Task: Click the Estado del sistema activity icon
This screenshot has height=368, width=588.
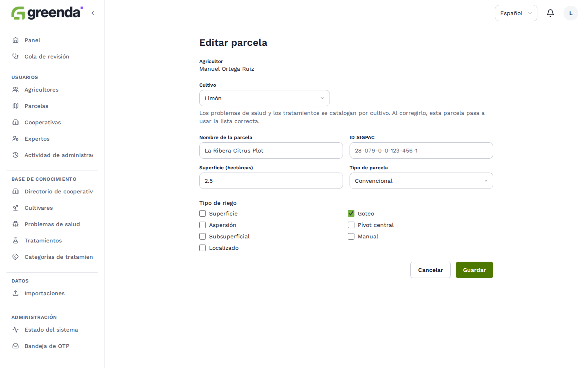Action: point(16,330)
